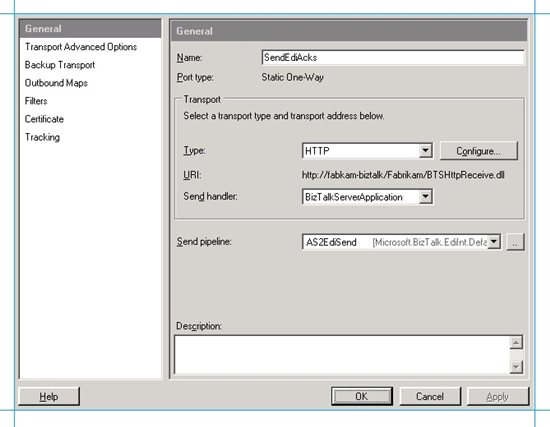Viewport: 550px width, 427px height.
Task: Click the Cancel button
Action: pyautogui.click(x=430, y=396)
